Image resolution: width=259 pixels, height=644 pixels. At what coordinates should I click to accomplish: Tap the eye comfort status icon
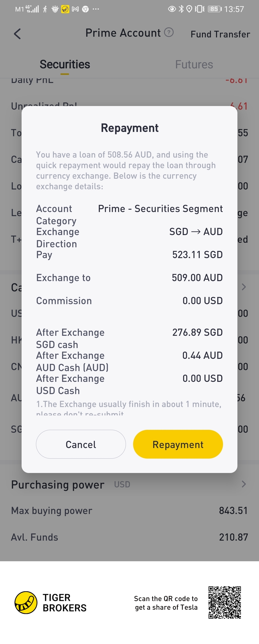tap(172, 9)
